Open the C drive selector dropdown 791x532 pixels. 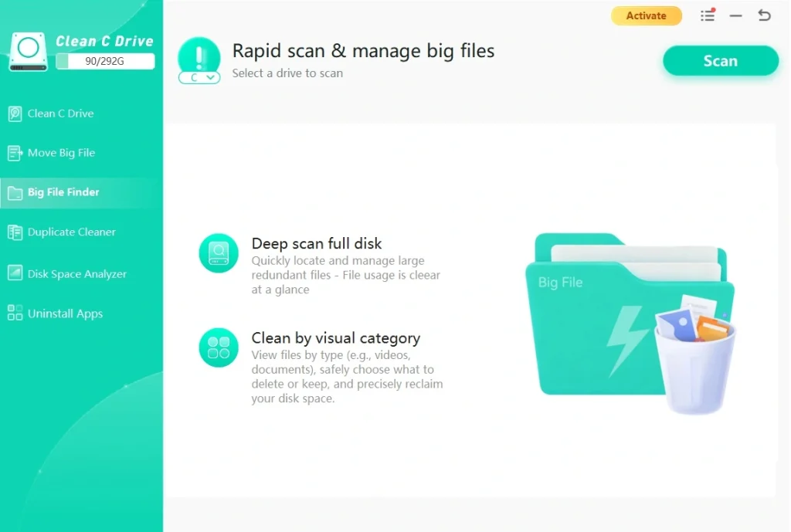coord(199,78)
